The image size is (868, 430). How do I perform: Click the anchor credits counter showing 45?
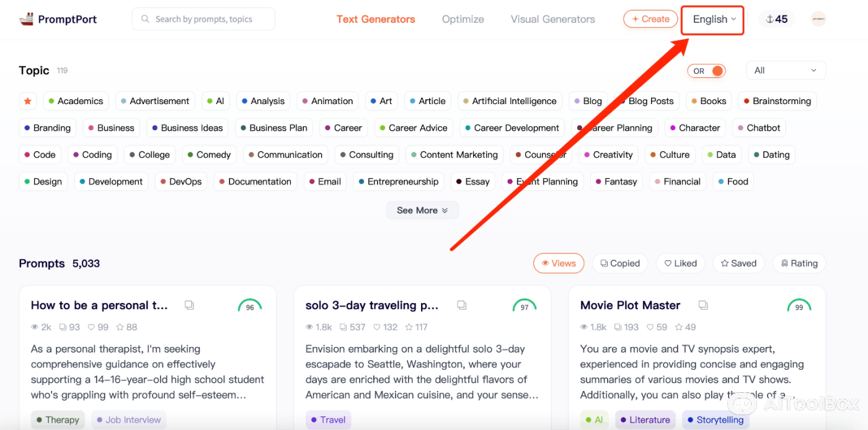pyautogui.click(x=777, y=19)
